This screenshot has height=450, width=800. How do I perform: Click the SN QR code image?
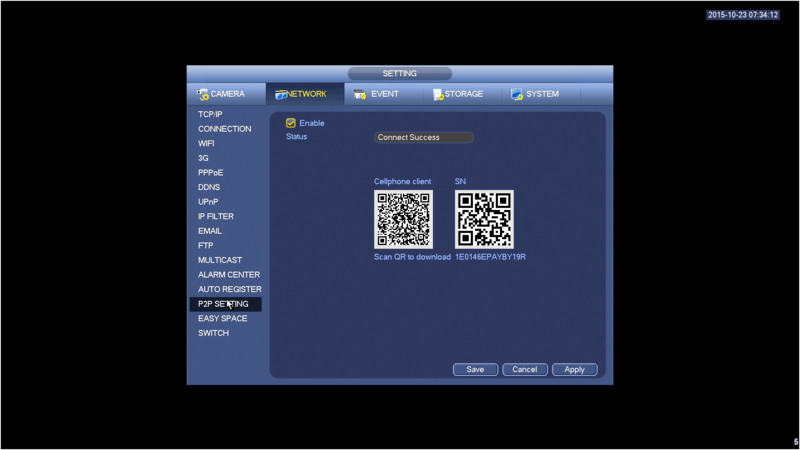[x=484, y=219]
